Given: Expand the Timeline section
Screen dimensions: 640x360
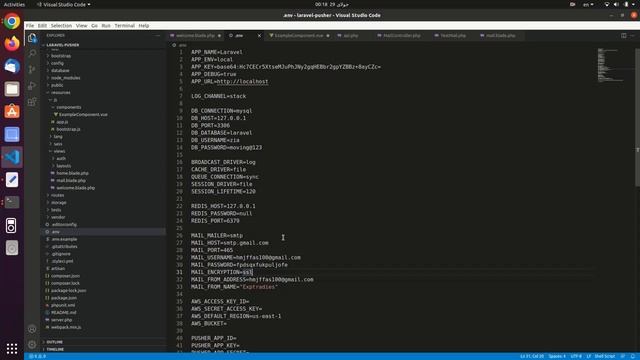Looking at the screenshot, I should click(x=55, y=349).
